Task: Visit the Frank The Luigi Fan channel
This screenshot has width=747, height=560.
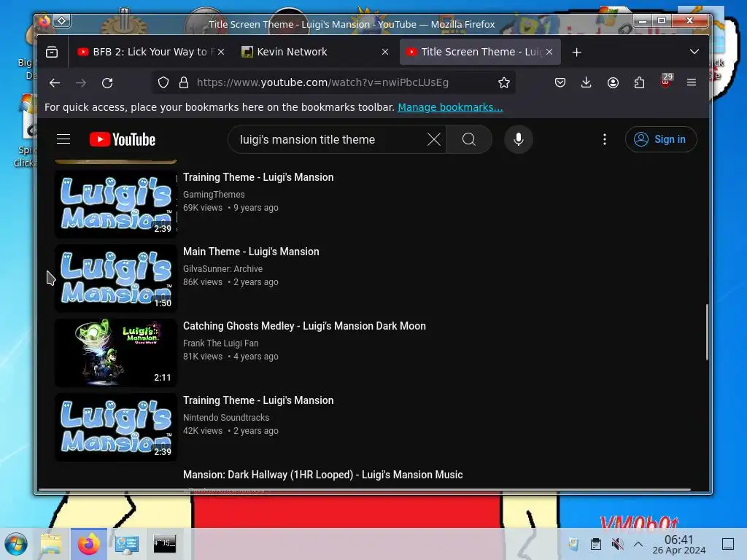Action: tap(220, 343)
